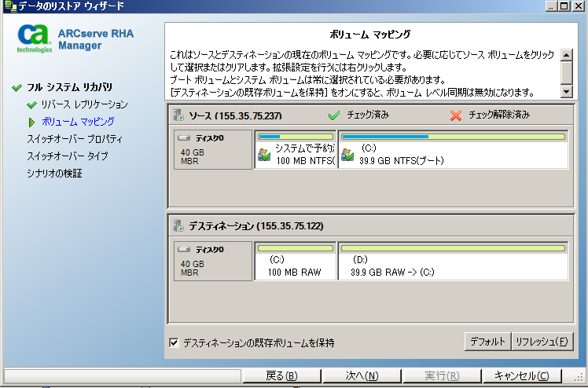The width and height of the screenshot is (588, 388).
Task: Click the destination ディスク0 drive icon
Action: pos(184,249)
